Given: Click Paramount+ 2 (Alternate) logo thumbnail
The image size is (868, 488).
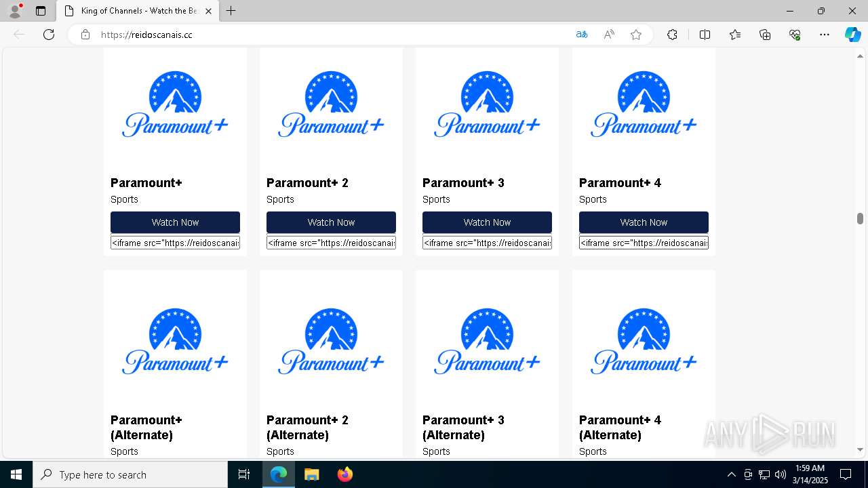Looking at the screenshot, I should pos(331,341).
